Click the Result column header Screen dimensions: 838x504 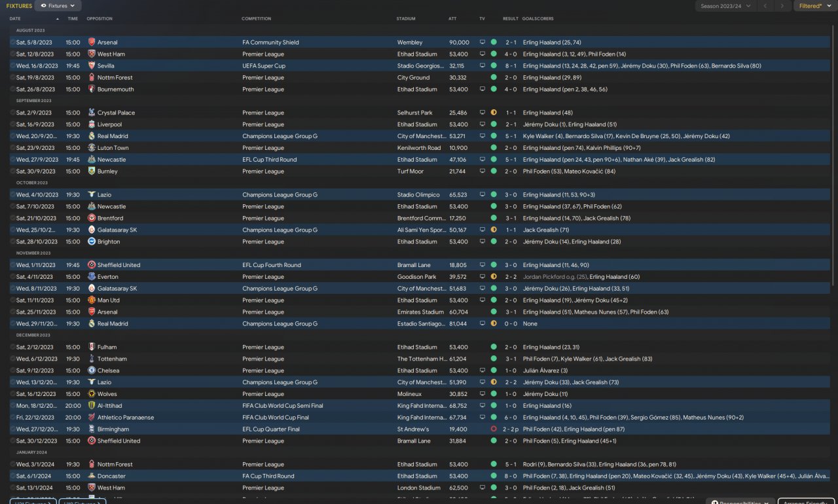[x=511, y=19]
